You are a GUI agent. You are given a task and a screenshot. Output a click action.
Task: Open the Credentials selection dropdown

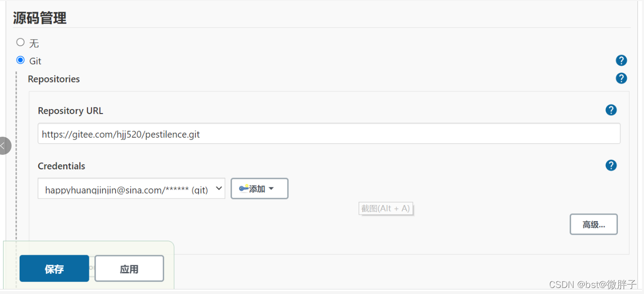pos(132,189)
